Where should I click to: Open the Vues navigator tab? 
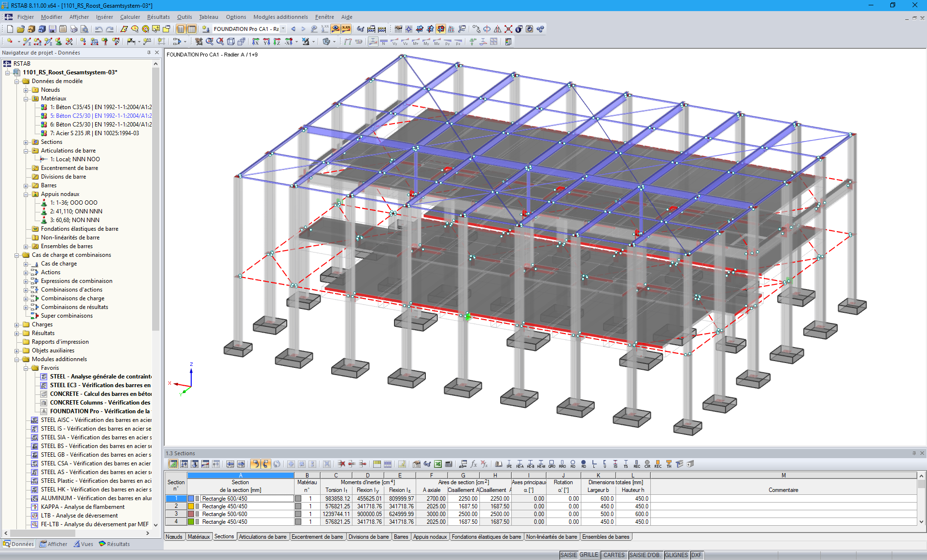click(84, 544)
